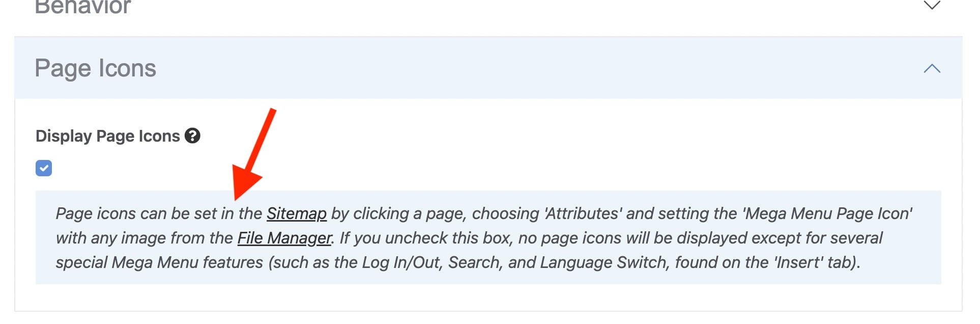
Task: Click the upward chevron icon in Page Icons
Action: [932, 68]
